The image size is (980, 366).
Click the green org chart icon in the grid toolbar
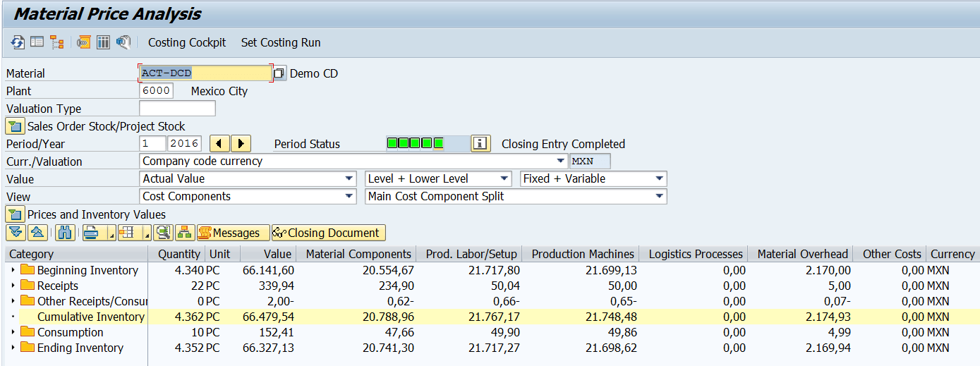click(x=186, y=233)
